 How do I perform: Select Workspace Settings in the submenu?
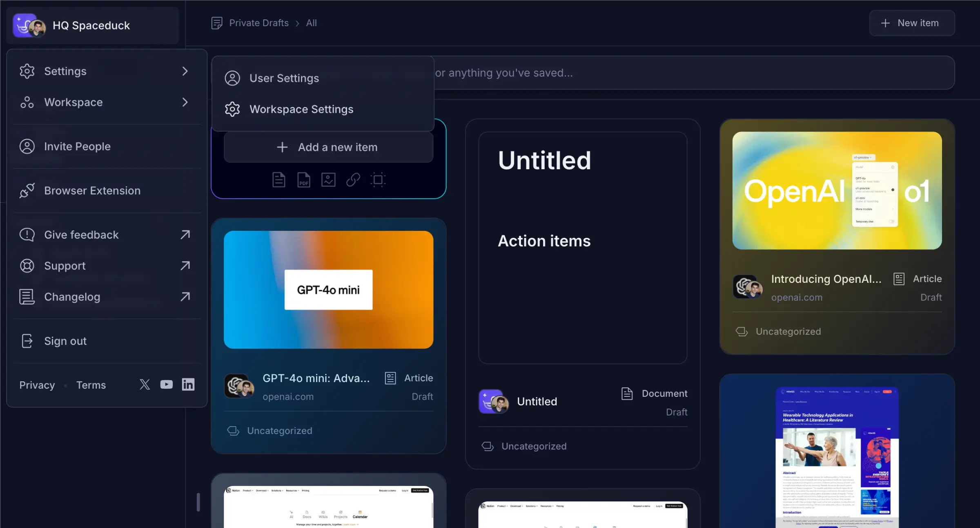coord(323,109)
